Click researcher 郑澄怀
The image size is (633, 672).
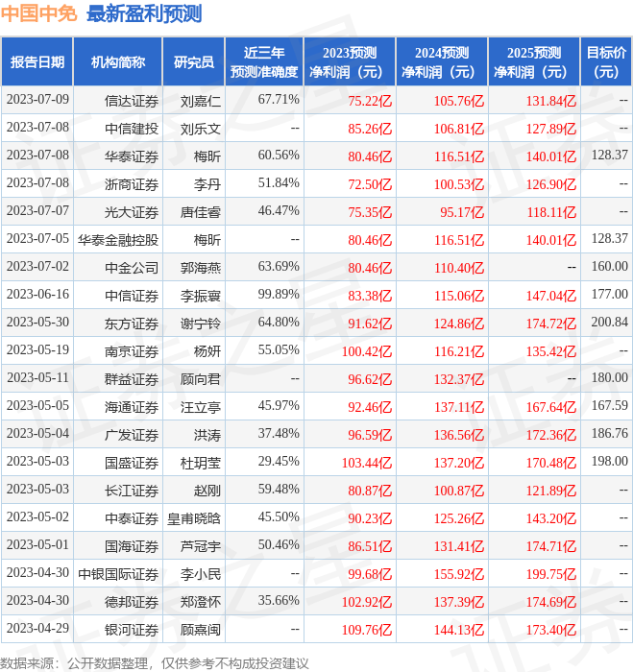201,602
